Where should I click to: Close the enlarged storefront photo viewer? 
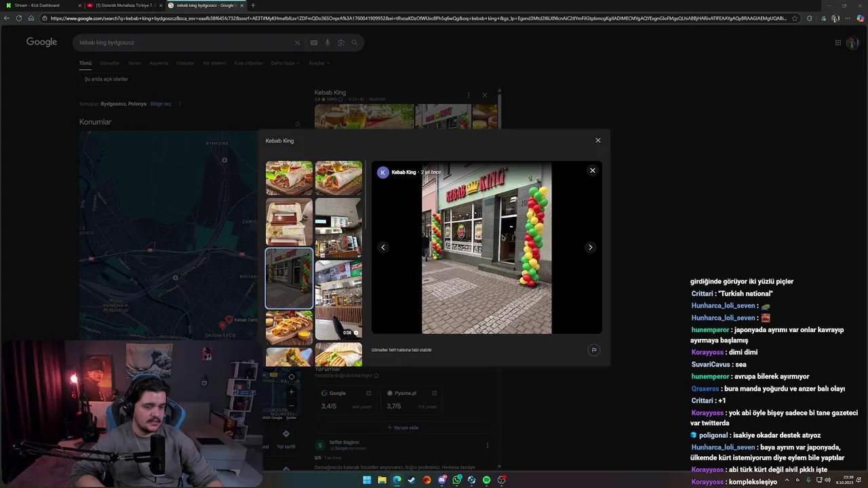click(593, 171)
